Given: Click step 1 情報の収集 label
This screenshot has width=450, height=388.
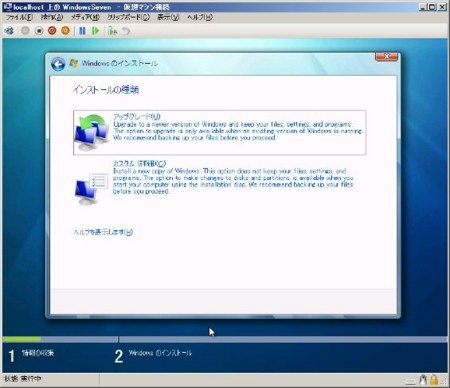Looking at the screenshot, I should pos(38,353).
